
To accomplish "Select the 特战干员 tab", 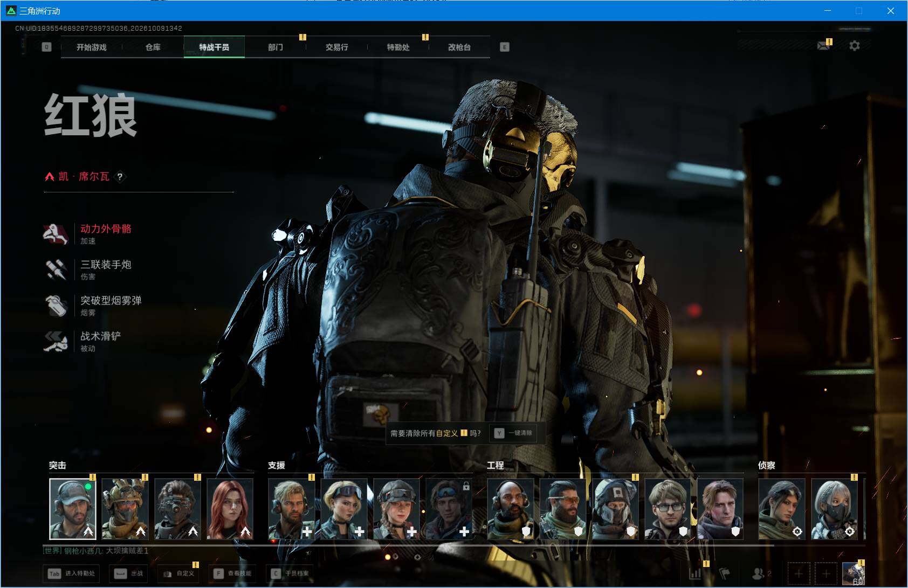I will [214, 47].
